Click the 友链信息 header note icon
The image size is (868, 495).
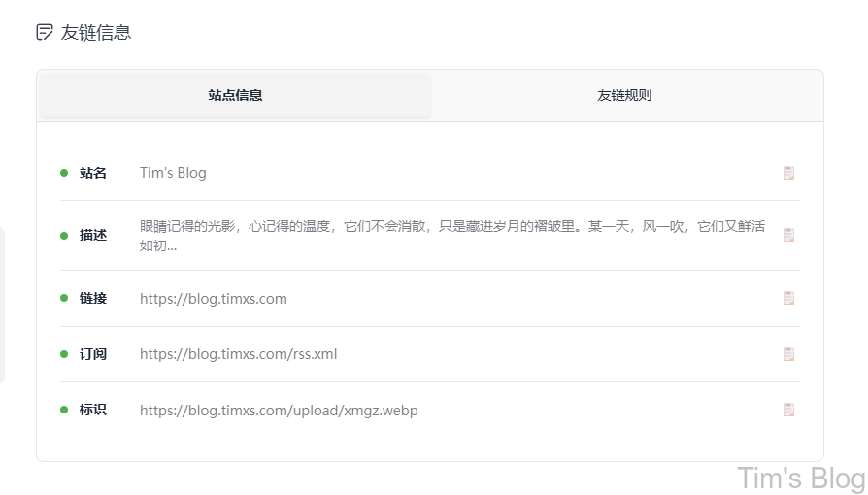(45, 32)
